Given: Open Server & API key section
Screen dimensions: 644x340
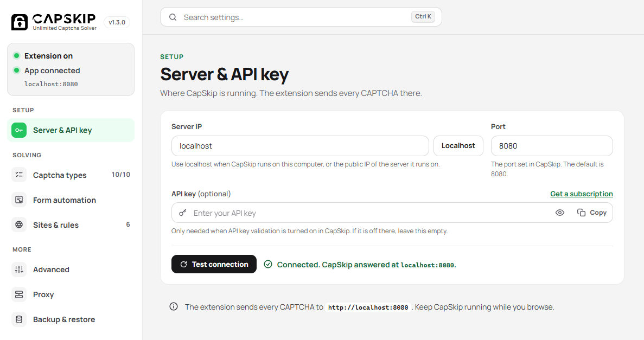Looking at the screenshot, I should (71, 130).
